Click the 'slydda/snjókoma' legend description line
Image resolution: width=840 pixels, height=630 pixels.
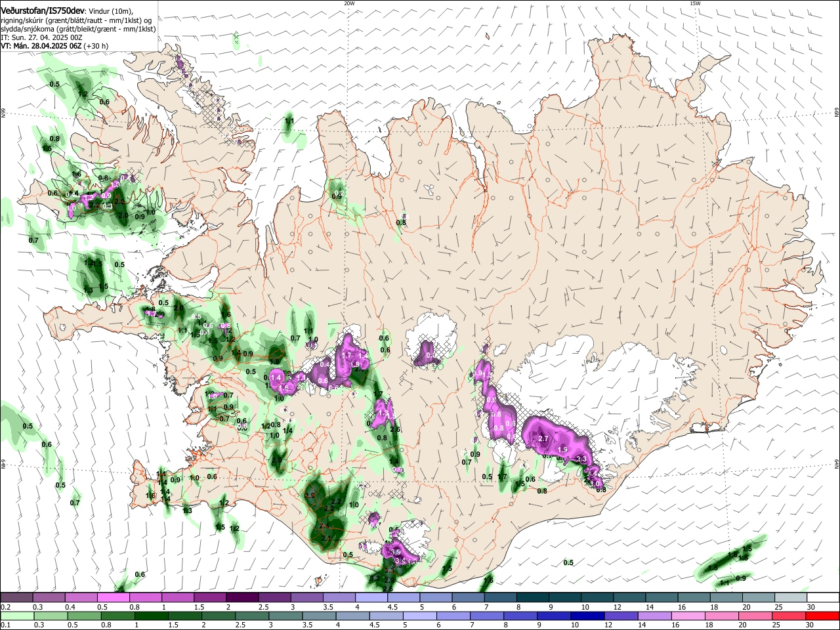(x=78, y=29)
